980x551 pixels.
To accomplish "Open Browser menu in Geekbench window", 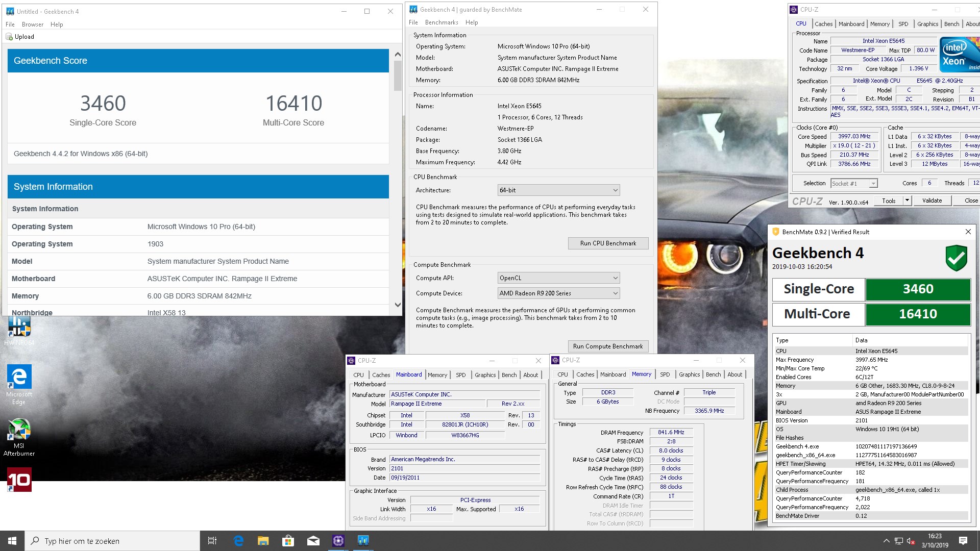I will point(33,24).
